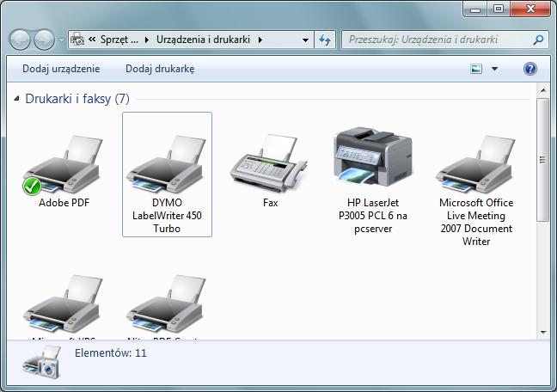Viewport: 557px width, 392px height.
Task: Select the Fax device icon
Action: 269,162
